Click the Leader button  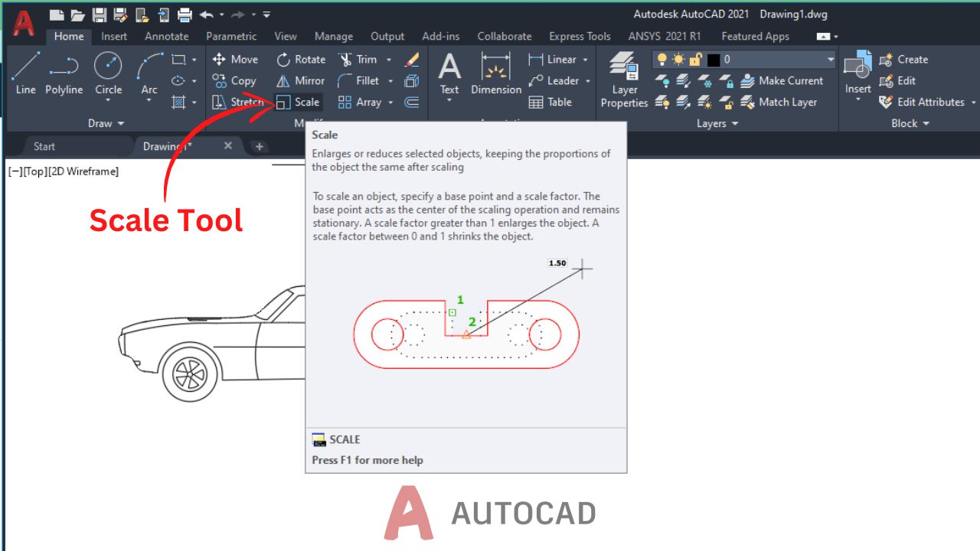coord(554,80)
